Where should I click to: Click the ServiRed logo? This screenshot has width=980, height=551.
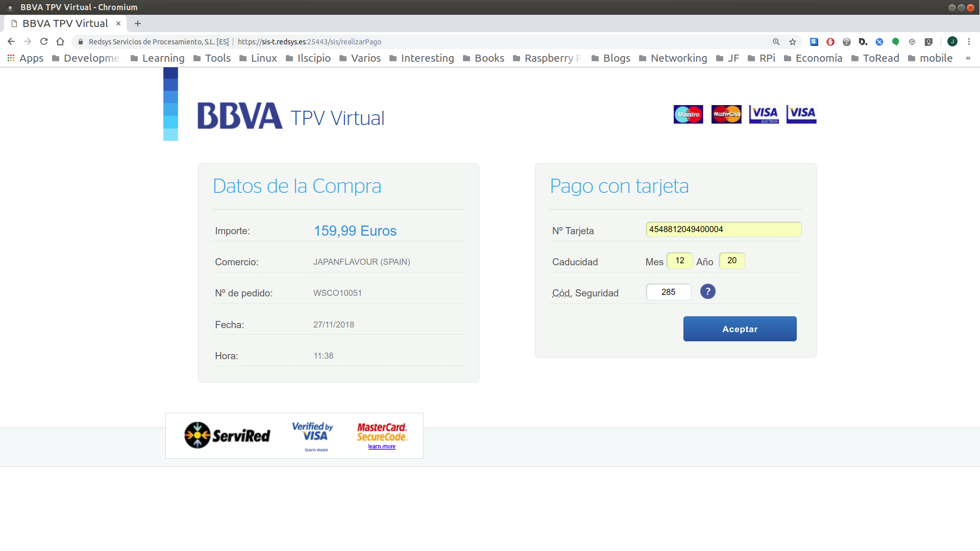pyautogui.click(x=227, y=436)
